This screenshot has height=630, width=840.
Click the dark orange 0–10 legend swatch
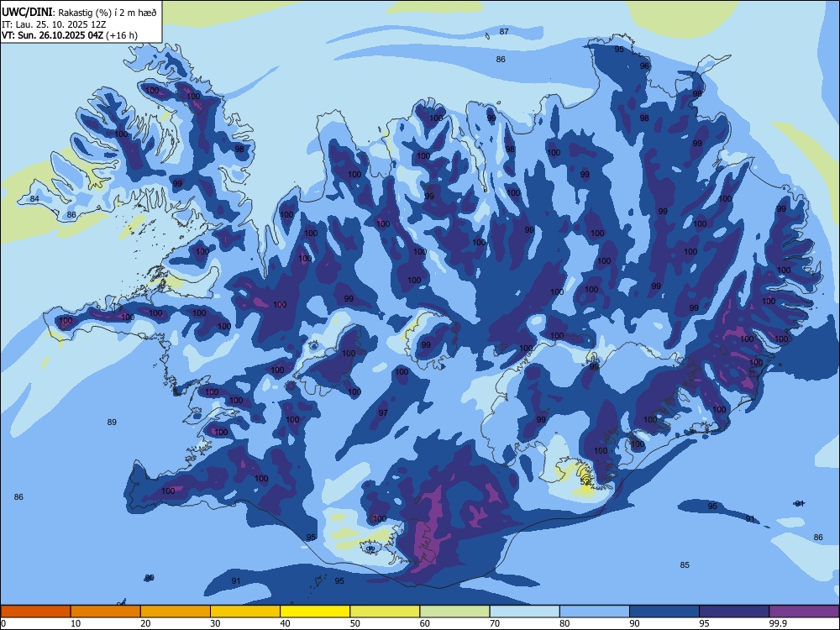tap(35, 612)
